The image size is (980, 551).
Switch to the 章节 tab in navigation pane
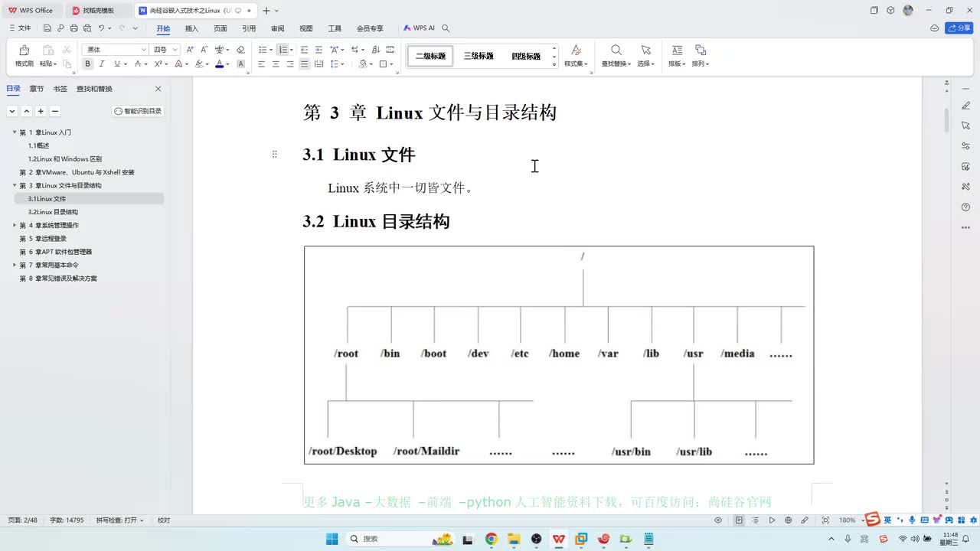click(37, 89)
